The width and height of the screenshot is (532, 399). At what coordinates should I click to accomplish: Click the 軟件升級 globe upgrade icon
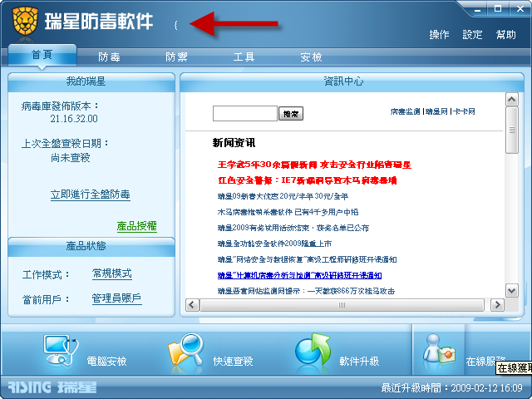click(313, 349)
